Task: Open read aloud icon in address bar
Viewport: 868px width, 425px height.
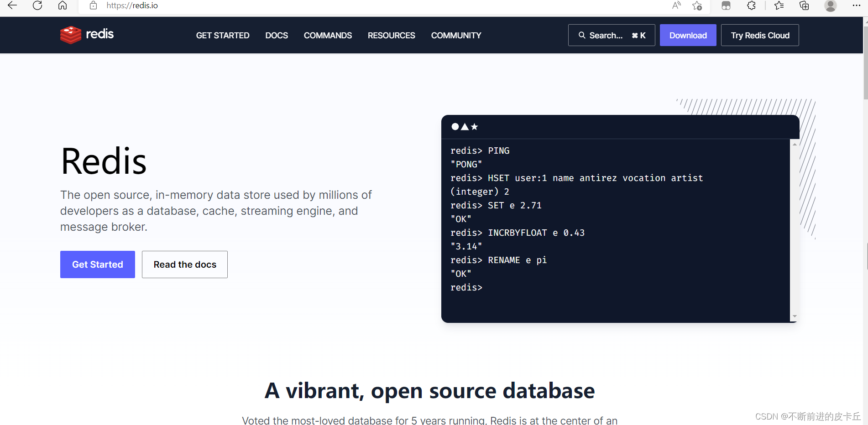Action: 676,5
